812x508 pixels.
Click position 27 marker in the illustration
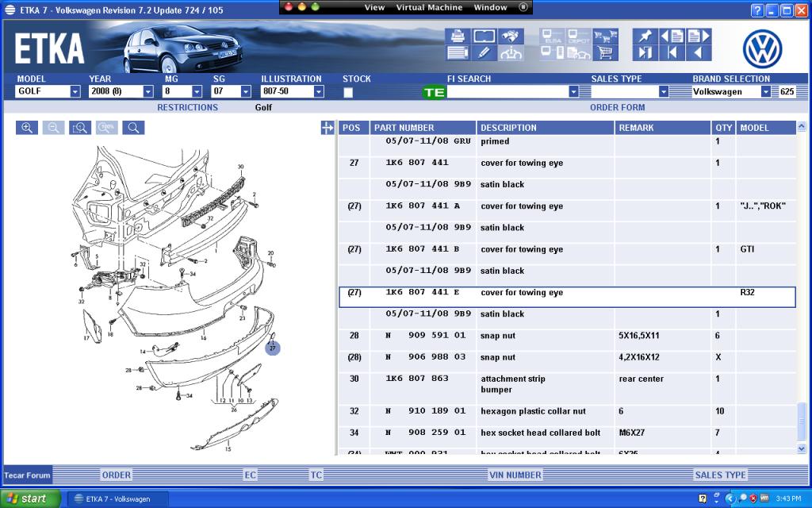(x=273, y=348)
